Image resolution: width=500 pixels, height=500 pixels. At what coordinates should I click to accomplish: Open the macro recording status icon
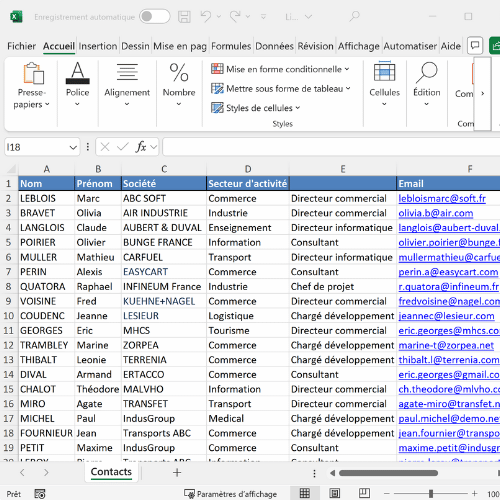coord(40,494)
